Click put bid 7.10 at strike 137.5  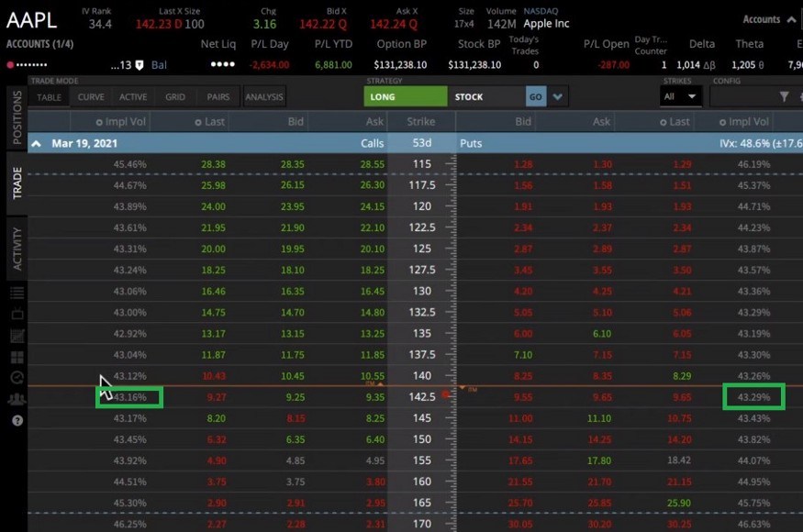(x=523, y=355)
